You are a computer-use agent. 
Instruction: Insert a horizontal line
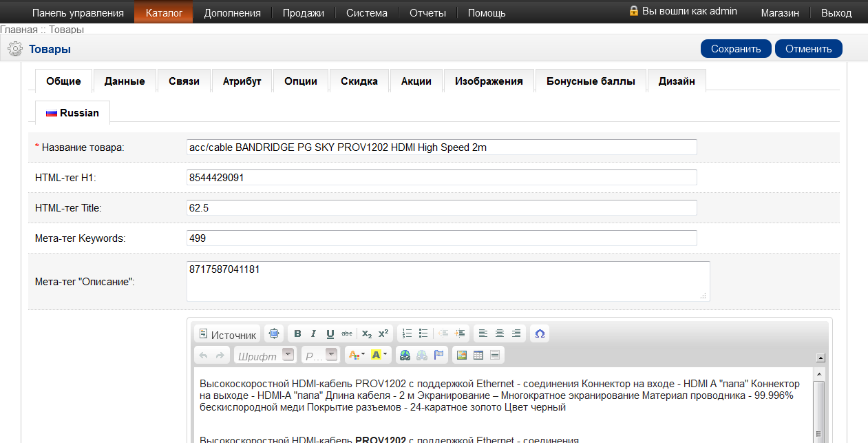(x=495, y=355)
